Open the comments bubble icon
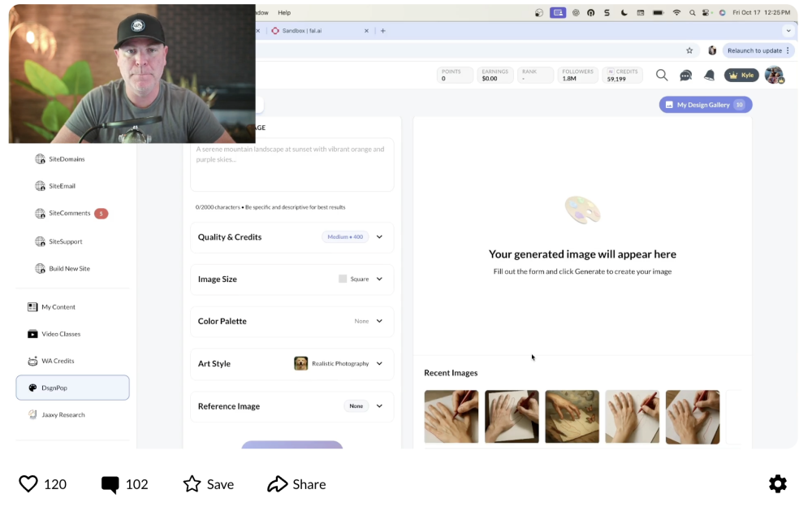Screen dimensions: 812x507 110,485
